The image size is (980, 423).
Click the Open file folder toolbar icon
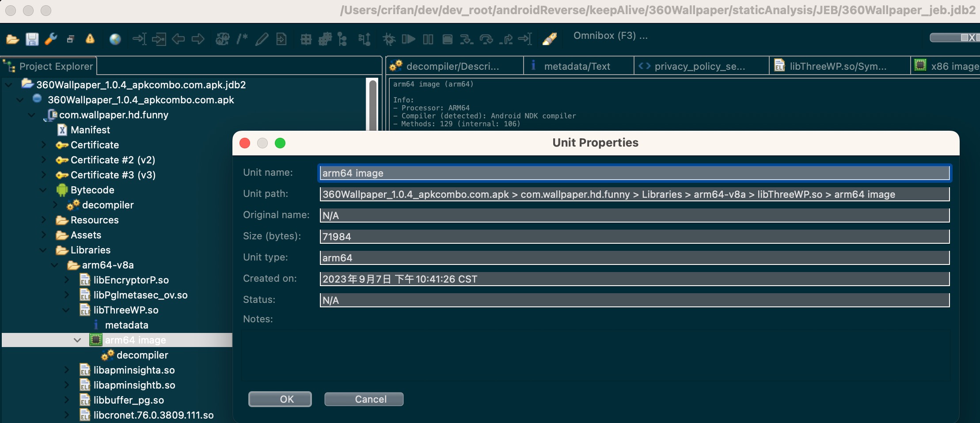pyautogui.click(x=12, y=39)
